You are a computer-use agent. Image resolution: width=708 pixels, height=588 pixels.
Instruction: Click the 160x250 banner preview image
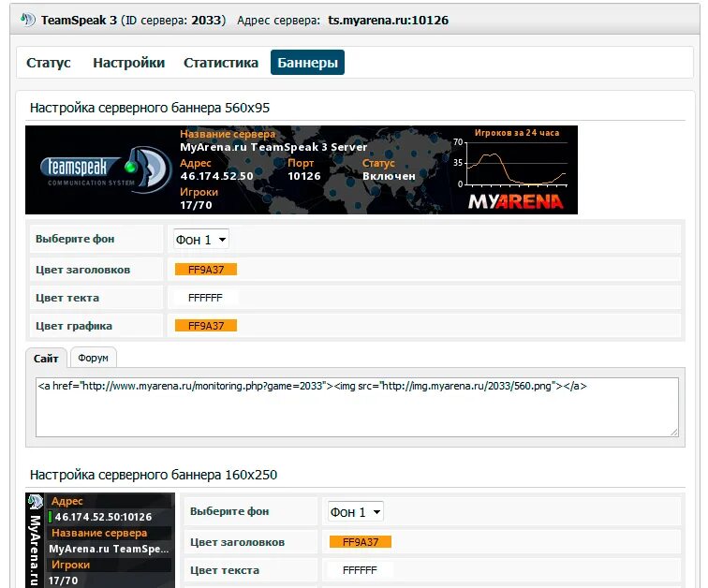(100, 540)
